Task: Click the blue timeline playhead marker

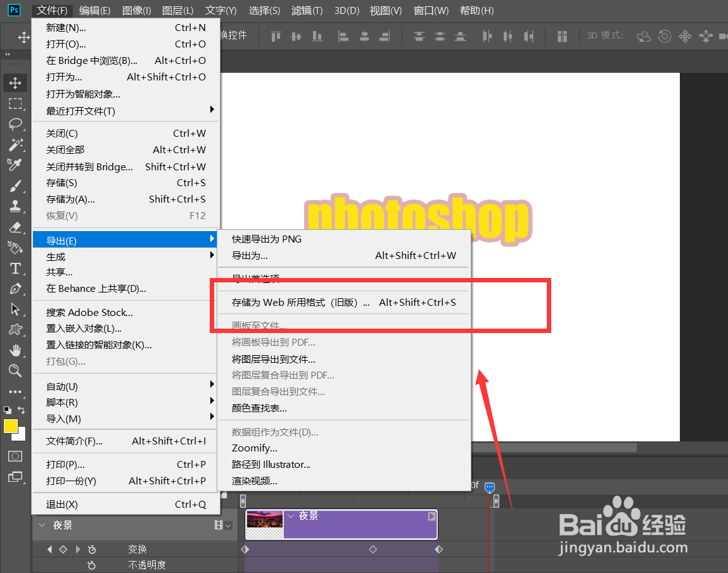Action: point(489,488)
